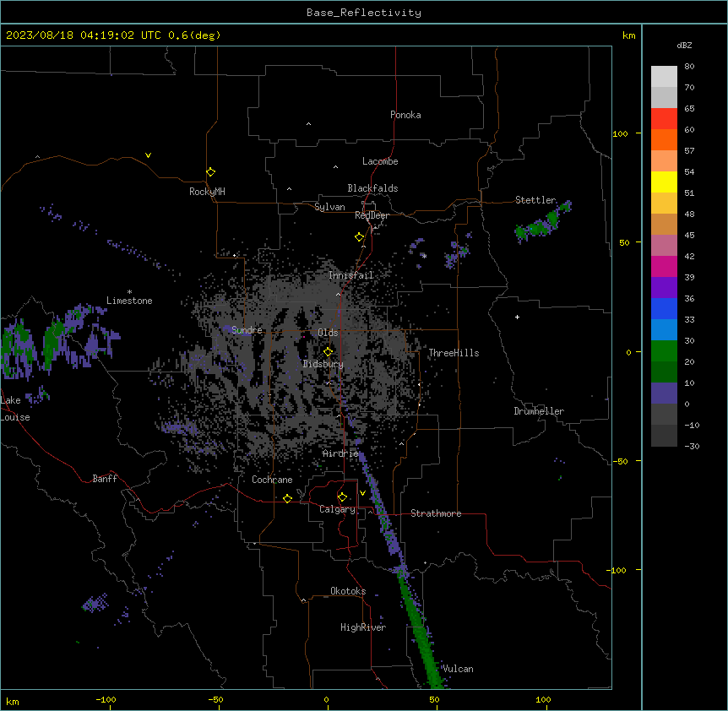Click the Didsbury town label

click(x=323, y=364)
